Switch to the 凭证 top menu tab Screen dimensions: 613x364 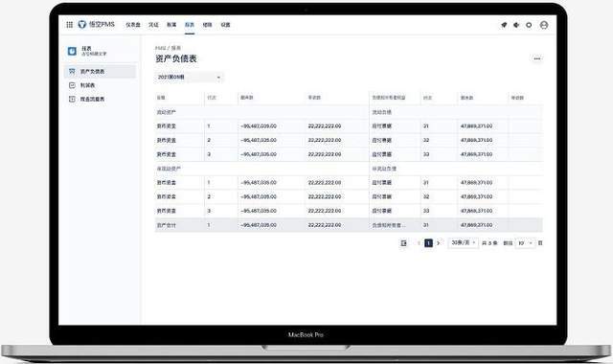point(153,25)
